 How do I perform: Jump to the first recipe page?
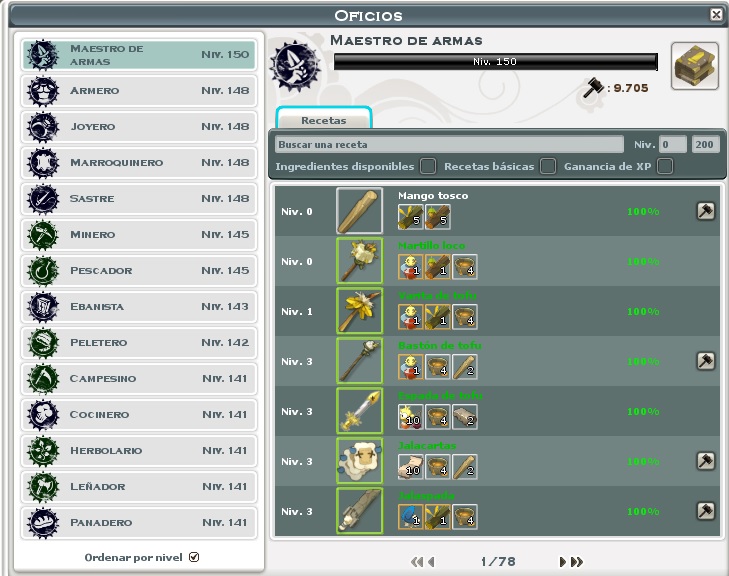pyautogui.click(x=417, y=562)
